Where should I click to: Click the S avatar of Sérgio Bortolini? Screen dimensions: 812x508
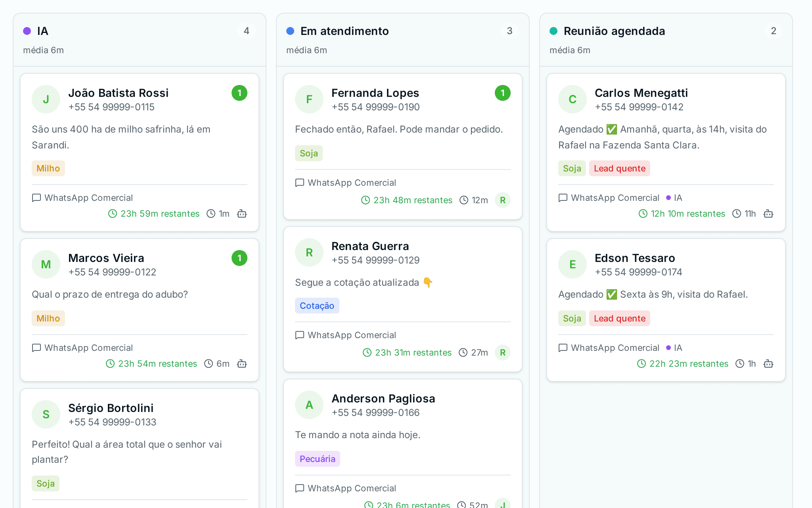coord(46,414)
